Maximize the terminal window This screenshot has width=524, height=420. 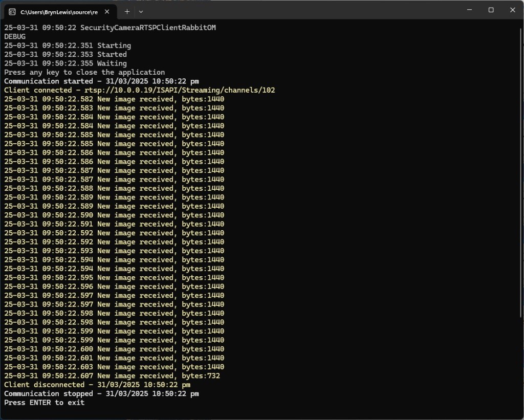click(491, 10)
